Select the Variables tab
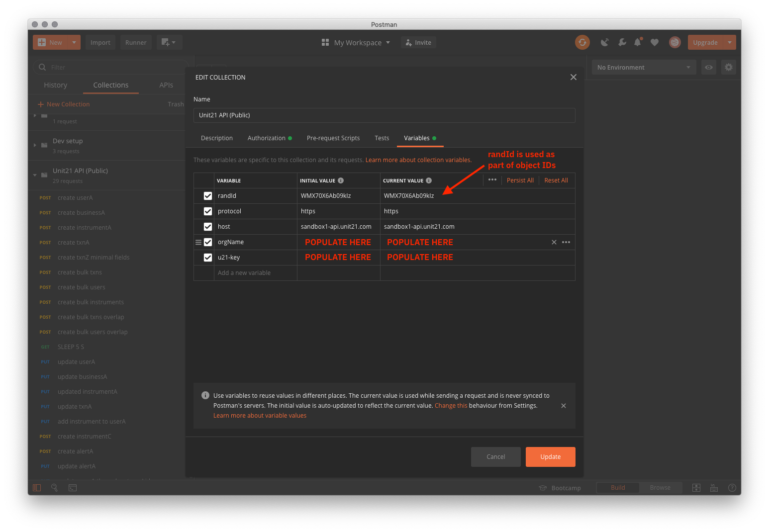769x532 pixels. [420, 138]
